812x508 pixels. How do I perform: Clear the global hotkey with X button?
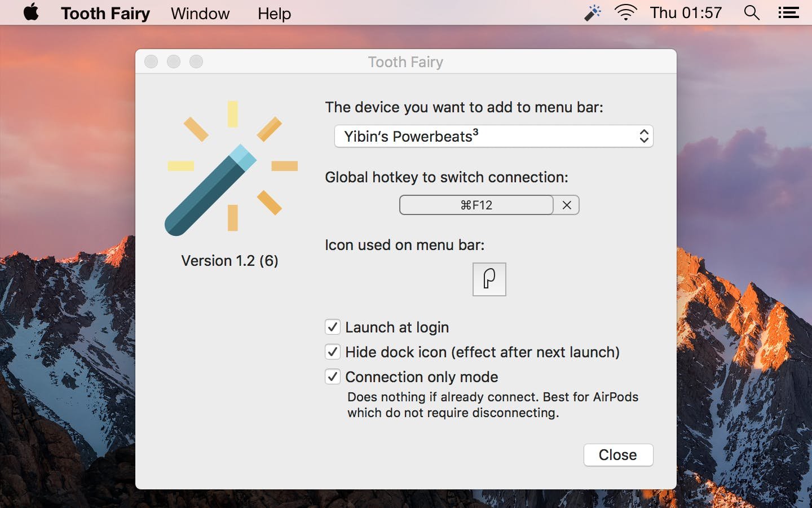click(x=567, y=205)
